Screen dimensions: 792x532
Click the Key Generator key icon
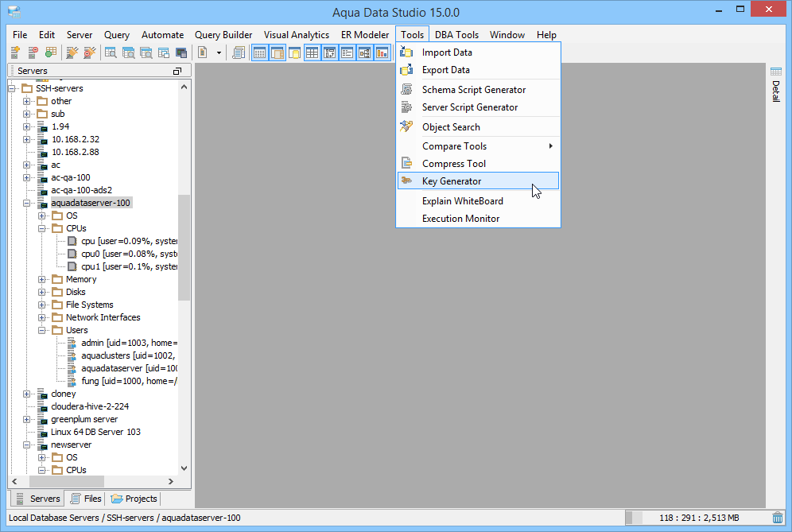pyautogui.click(x=406, y=181)
